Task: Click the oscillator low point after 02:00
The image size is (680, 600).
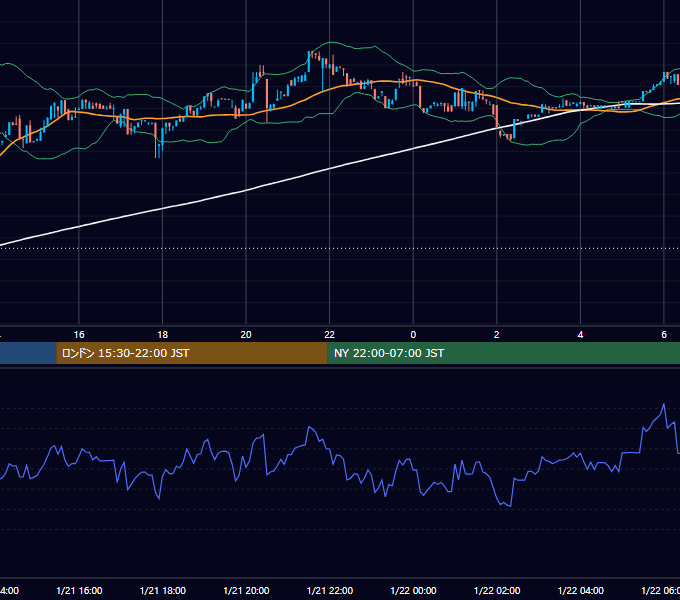Action: [x=510, y=505]
